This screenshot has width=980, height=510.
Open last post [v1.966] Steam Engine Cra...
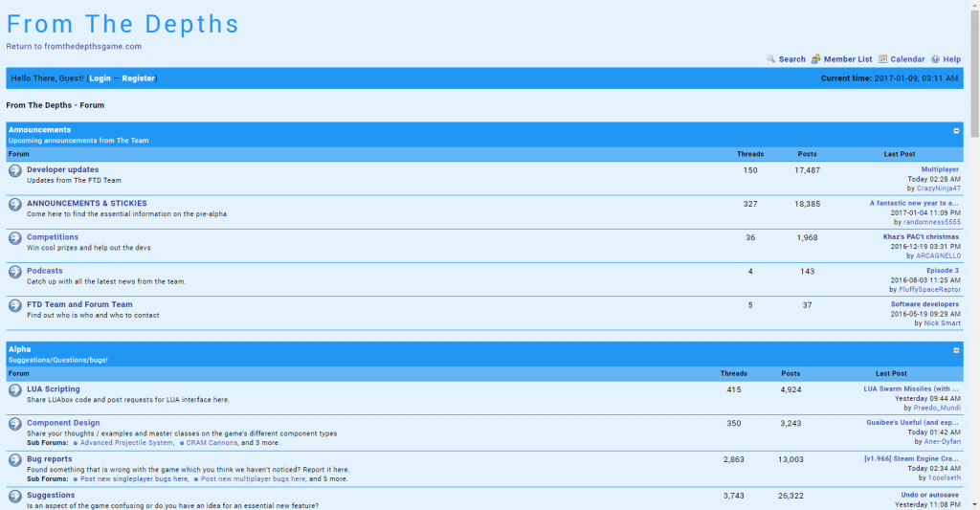(x=911, y=458)
